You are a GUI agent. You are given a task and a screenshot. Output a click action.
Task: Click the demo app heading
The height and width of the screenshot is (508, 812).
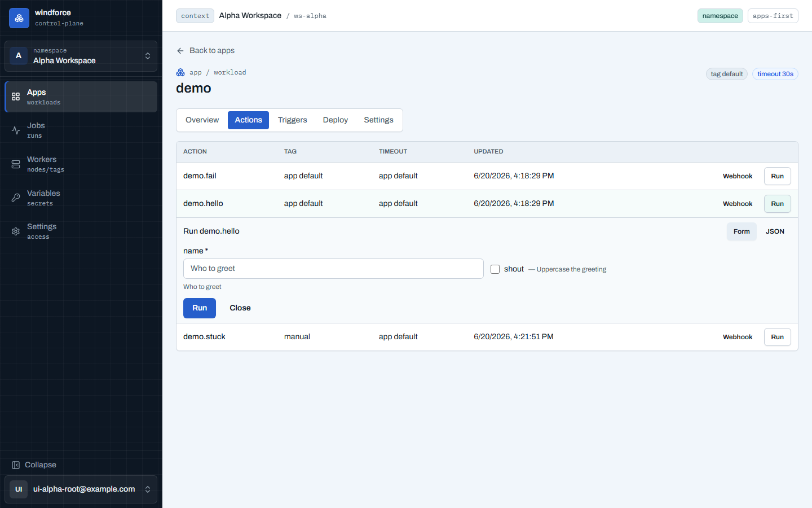[193, 89]
